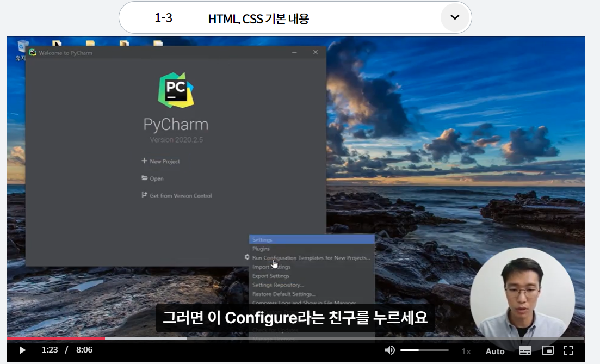Screen dimensions: 600x364
Task: Click New Project in PyCharm welcome
Action: 164,162
